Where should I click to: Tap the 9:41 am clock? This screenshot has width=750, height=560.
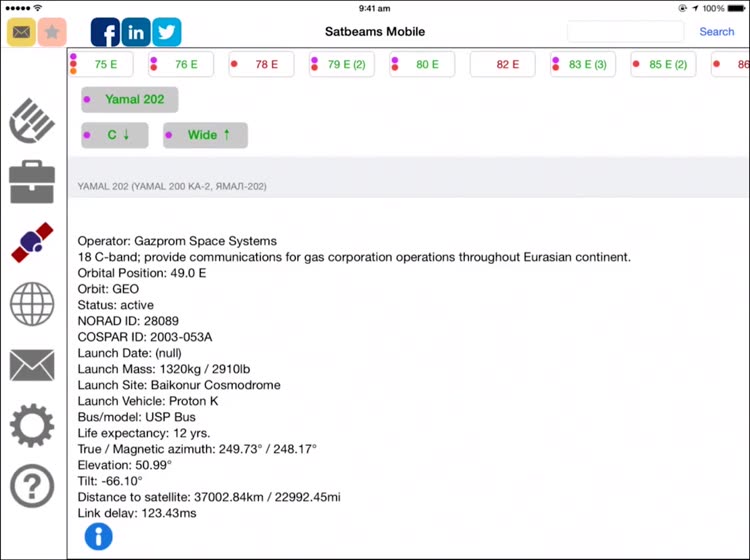pyautogui.click(x=375, y=8)
